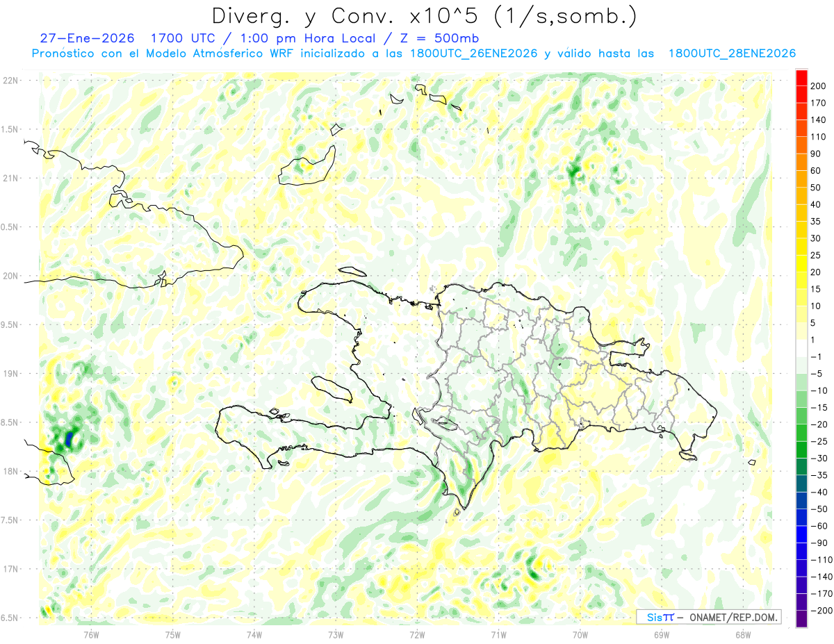Click the positive '60' colorbar value

(x=816, y=171)
